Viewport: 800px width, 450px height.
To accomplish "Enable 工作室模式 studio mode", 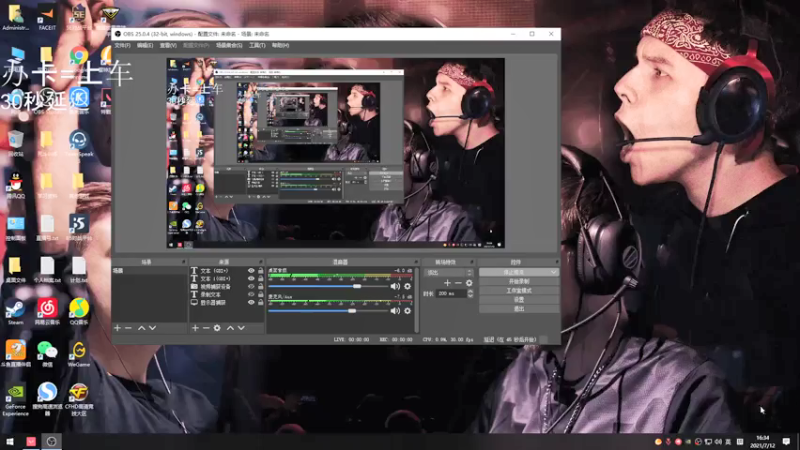I will tap(519, 291).
